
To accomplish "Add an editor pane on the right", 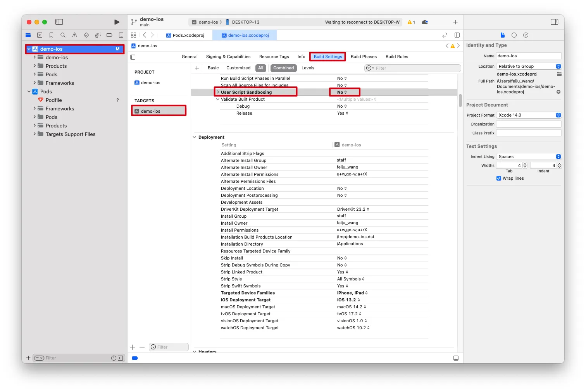I will click(457, 35).
